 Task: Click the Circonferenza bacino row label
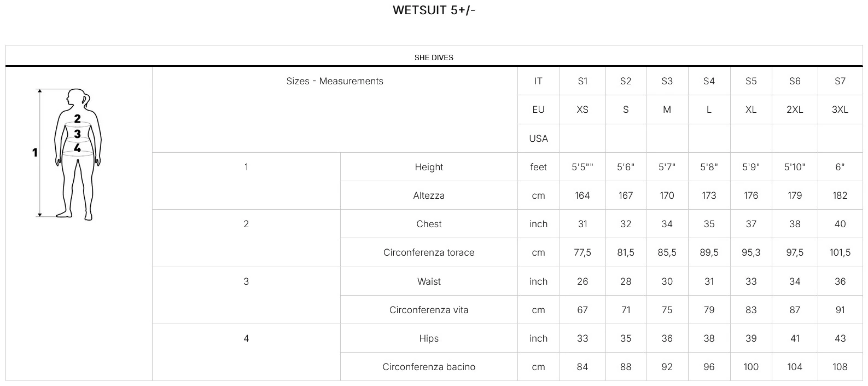point(429,367)
